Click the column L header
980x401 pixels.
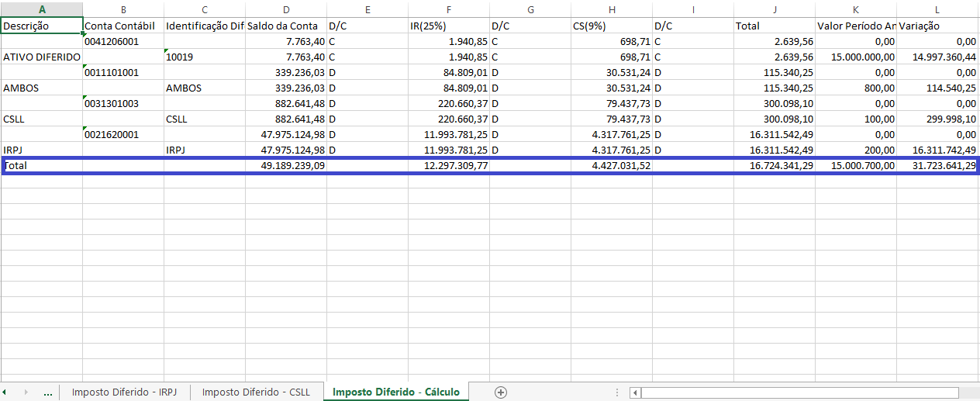coord(937,9)
